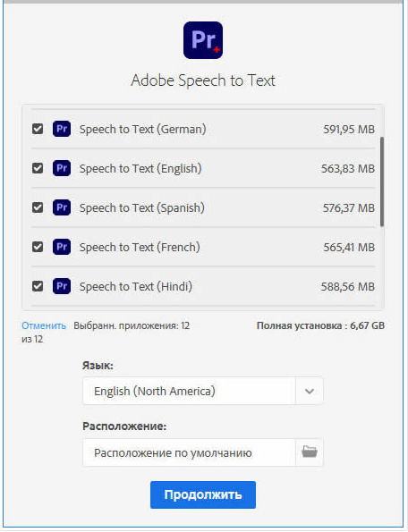Click the Продолжить button
408x532 pixels.
(203, 494)
